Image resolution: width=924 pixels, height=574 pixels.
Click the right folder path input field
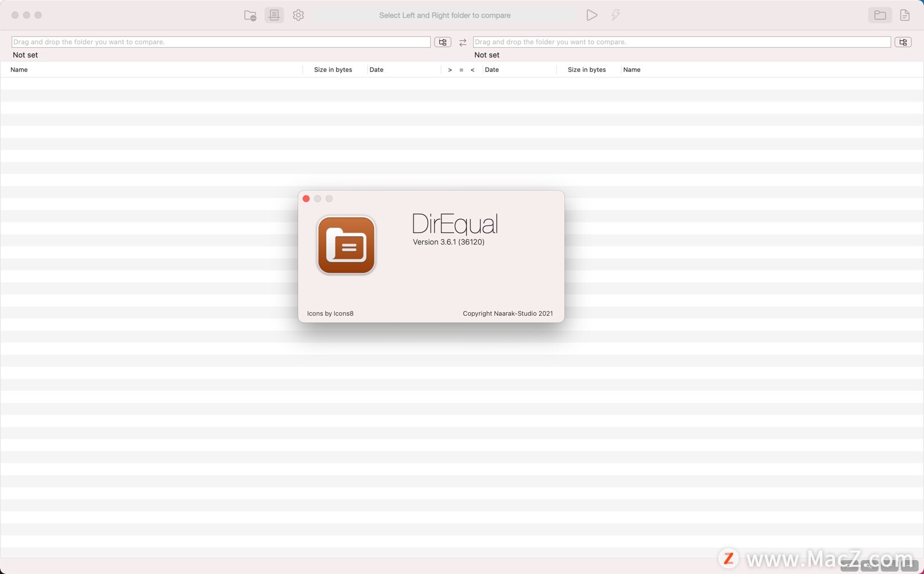(x=682, y=42)
